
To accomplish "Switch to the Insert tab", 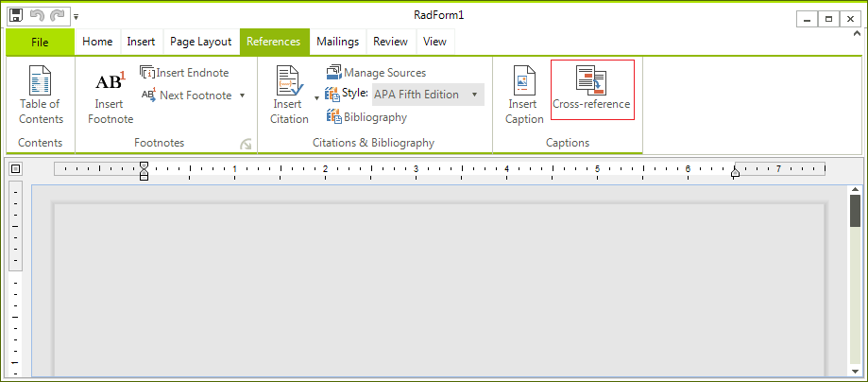I will point(141,42).
